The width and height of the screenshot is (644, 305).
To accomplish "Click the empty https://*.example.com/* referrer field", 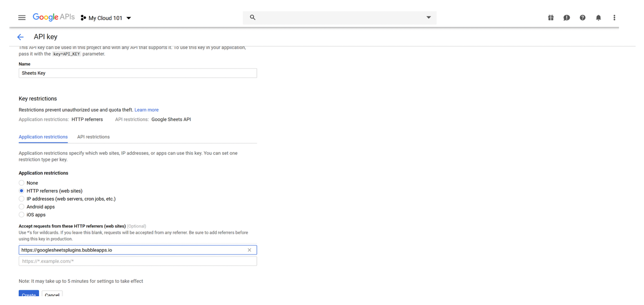I will (x=138, y=261).
